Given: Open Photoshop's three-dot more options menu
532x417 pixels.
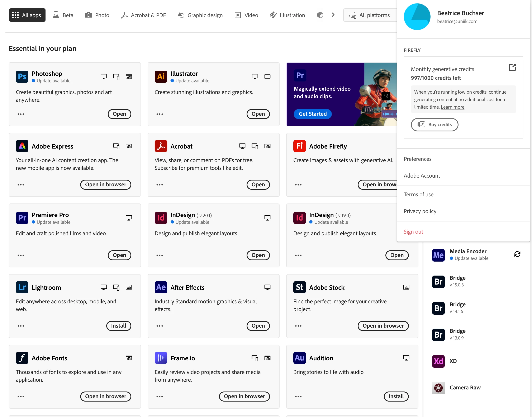Looking at the screenshot, I should (21, 114).
